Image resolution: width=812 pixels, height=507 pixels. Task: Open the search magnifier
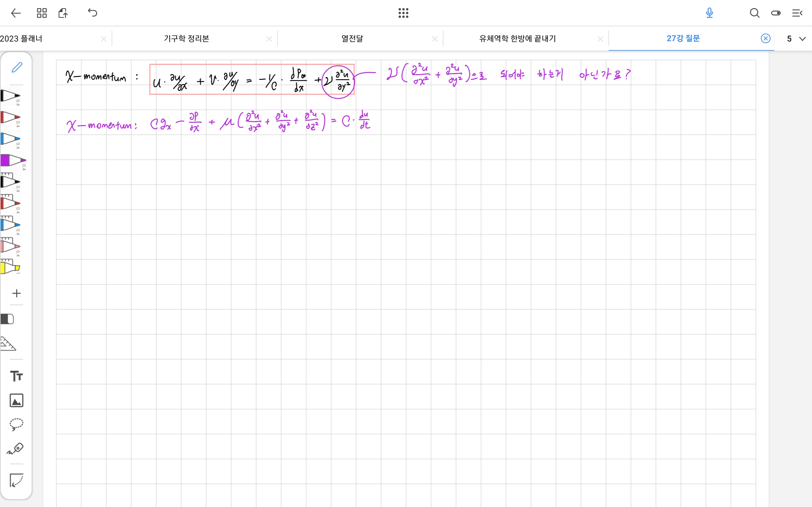(x=754, y=13)
